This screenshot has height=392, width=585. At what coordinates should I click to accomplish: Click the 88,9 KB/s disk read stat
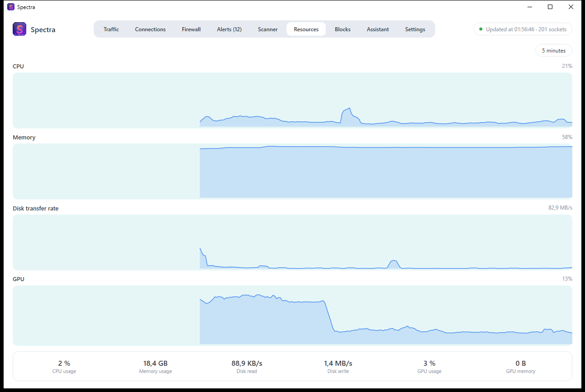click(247, 367)
